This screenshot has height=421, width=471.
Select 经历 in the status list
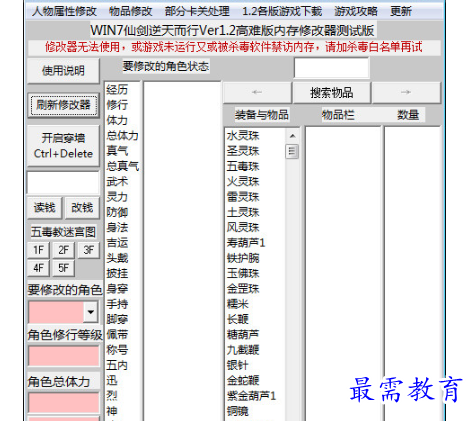point(117,90)
